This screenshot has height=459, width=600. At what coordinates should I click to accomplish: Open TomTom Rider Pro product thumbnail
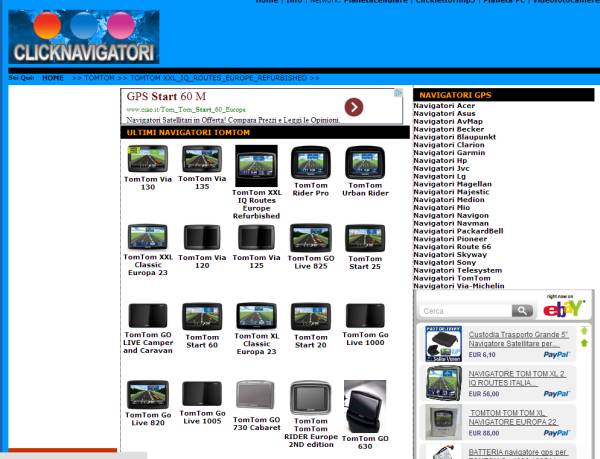click(311, 163)
